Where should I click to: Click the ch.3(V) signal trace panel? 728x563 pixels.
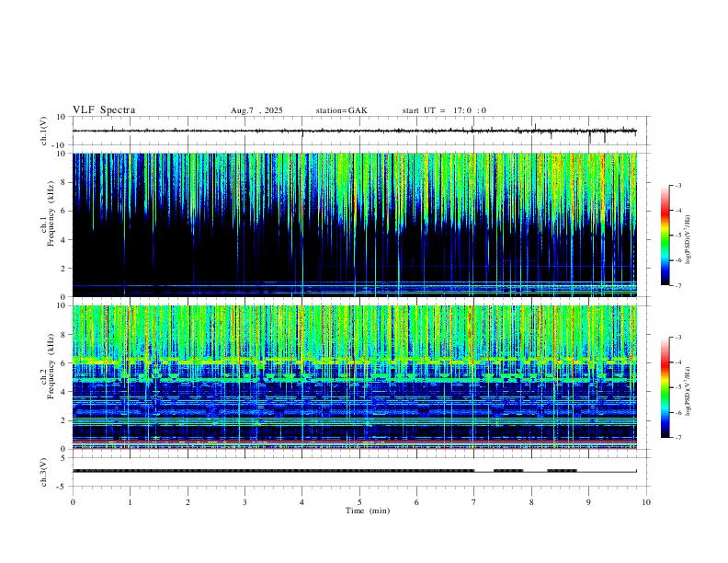(361, 472)
